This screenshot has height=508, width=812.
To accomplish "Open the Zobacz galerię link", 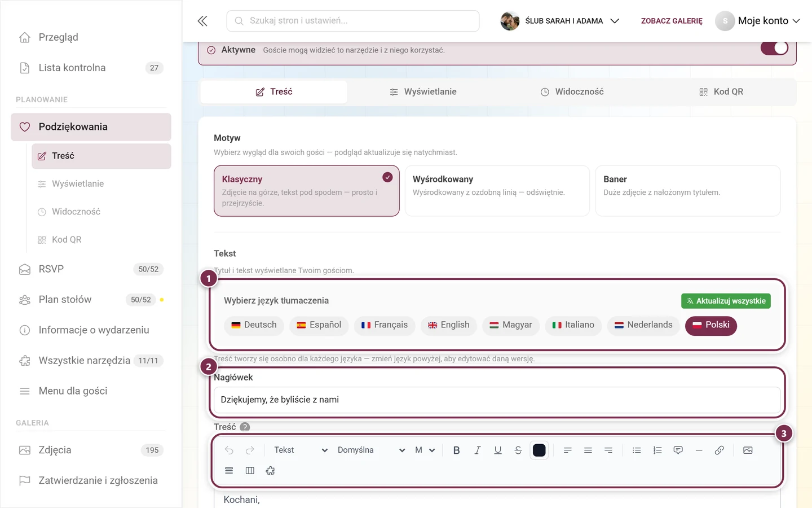I will click(672, 21).
